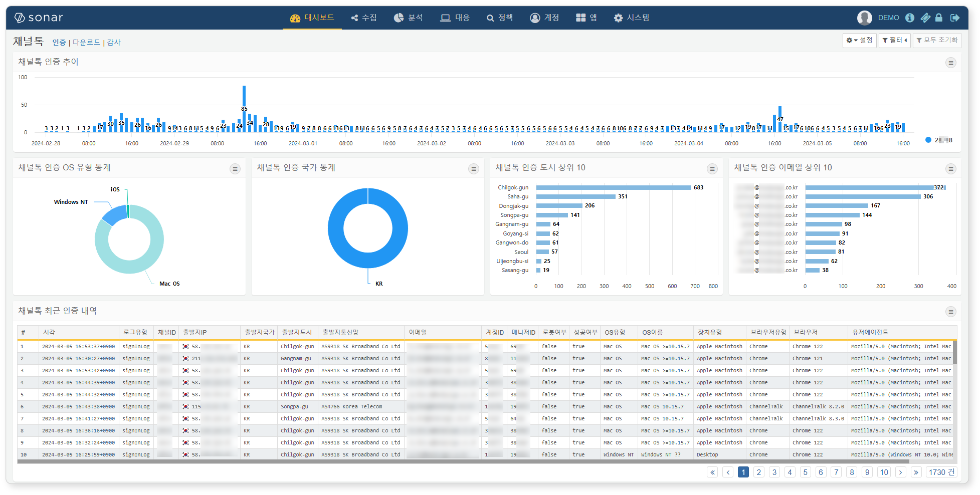
Task: Click the Korean flag in table row 6
Action: click(185, 407)
